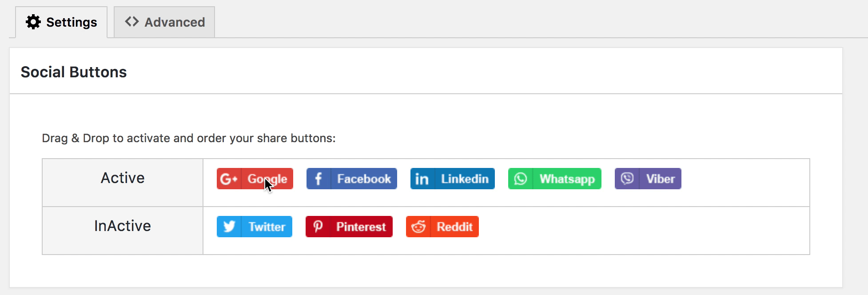The width and height of the screenshot is (868, 295).
Task: Select the Facebook share button label
Action: 364,179
